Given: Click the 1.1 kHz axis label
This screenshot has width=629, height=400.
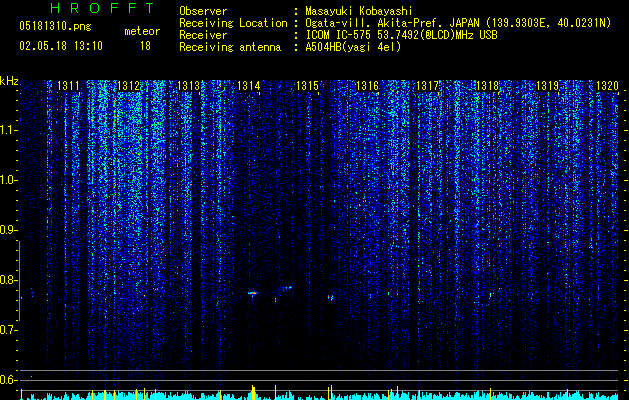Looking at the screenshot, I should click(x=9, y=130).
